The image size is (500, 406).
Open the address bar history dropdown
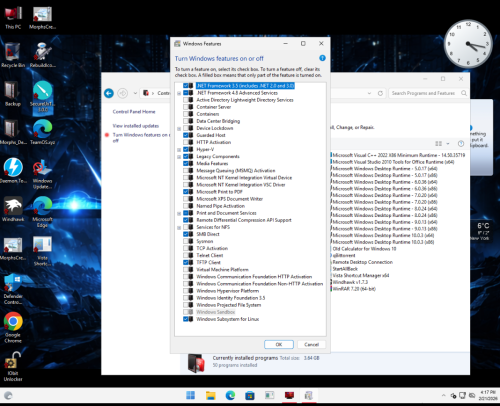point(369,93)
